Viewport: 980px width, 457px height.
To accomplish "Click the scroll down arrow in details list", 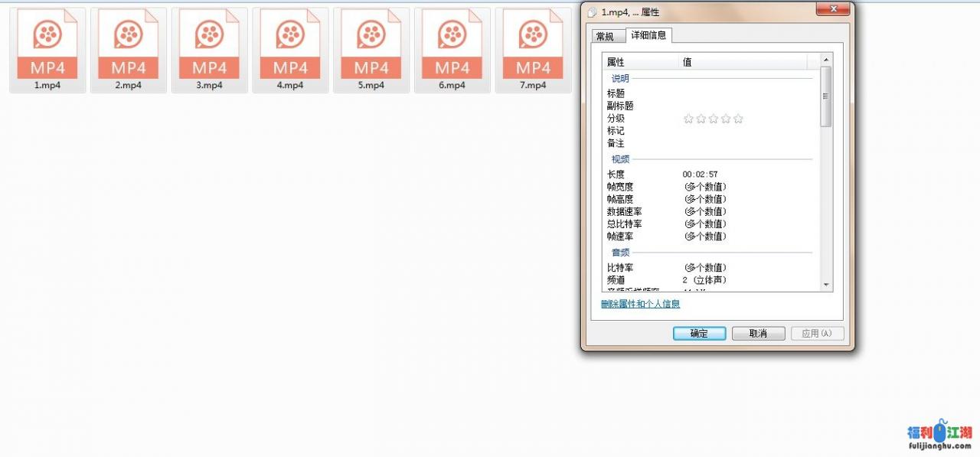I will click(x=826, y=285).
